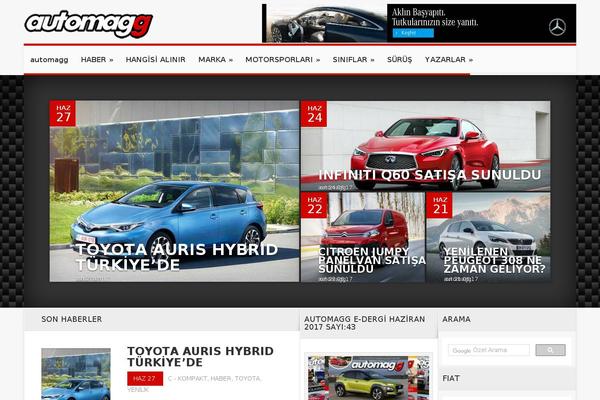The image size is (600, 400).
Task: Click the HAZ 24 date badge
Action: coord(314,114)
